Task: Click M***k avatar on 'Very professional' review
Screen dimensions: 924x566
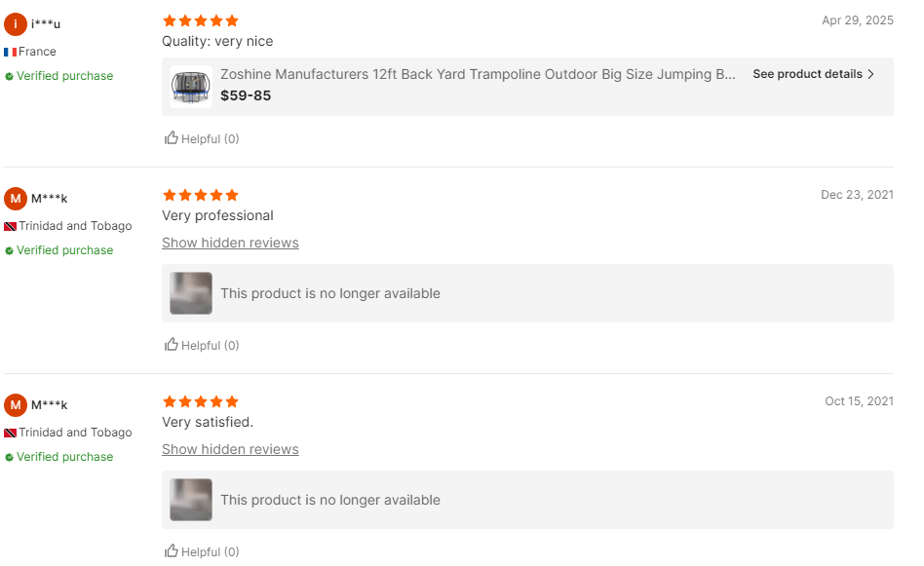Action: 16,199
